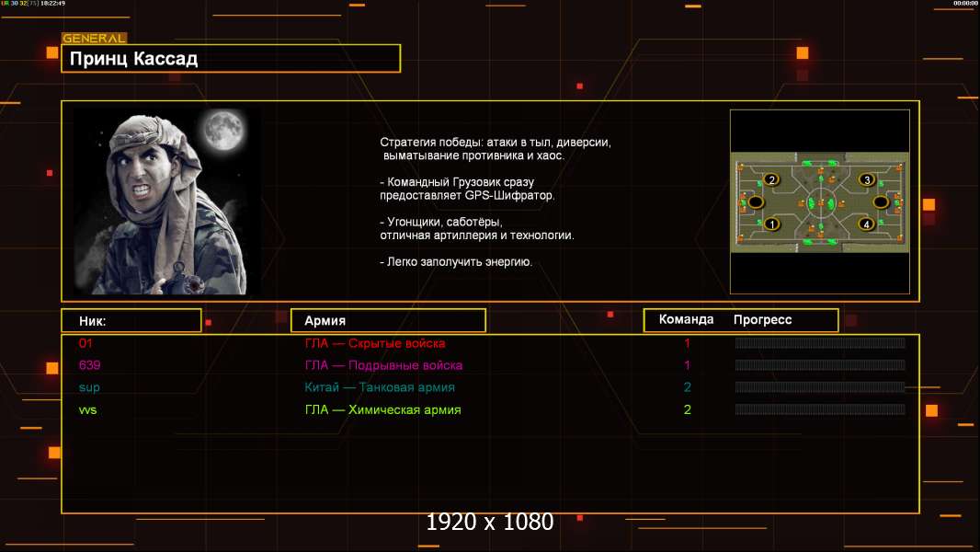Click the Армия column header

[x=388, y=321]
